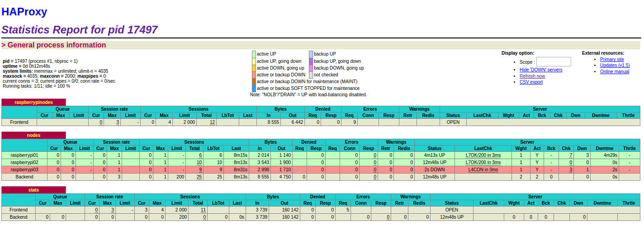Click sessions total '11' in stats Frontend
The image size is (644, 230).
[x=203, y=210]
